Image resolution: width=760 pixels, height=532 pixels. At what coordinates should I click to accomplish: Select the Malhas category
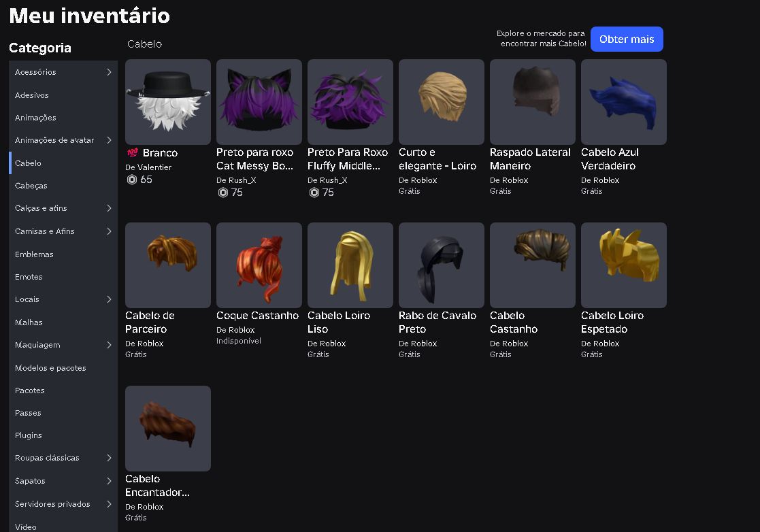pos(63,322)
